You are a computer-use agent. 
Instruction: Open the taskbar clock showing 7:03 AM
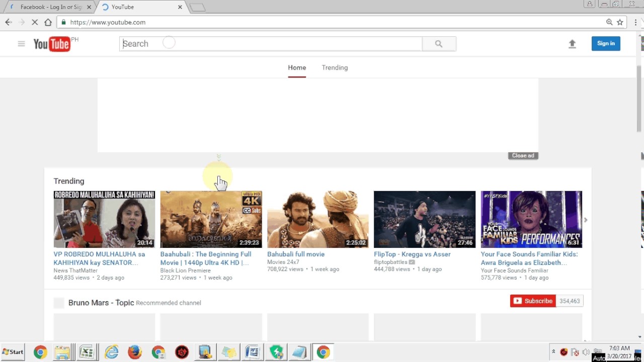click(x=619, y=352)
